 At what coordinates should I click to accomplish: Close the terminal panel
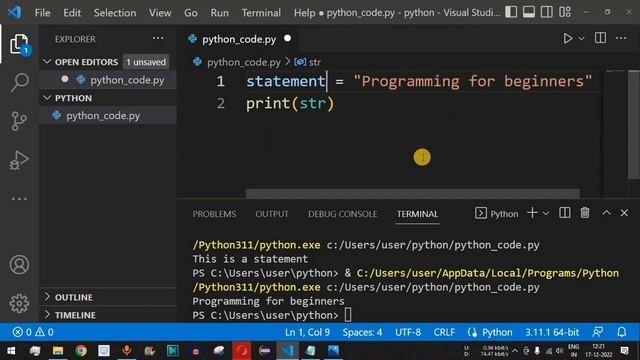click(x=624, y=213)
